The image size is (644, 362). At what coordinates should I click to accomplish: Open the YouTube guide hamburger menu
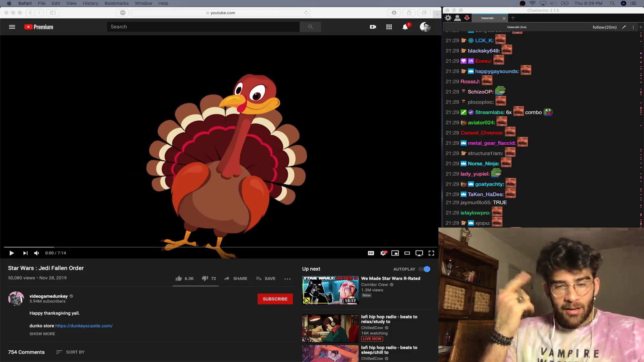12,27
